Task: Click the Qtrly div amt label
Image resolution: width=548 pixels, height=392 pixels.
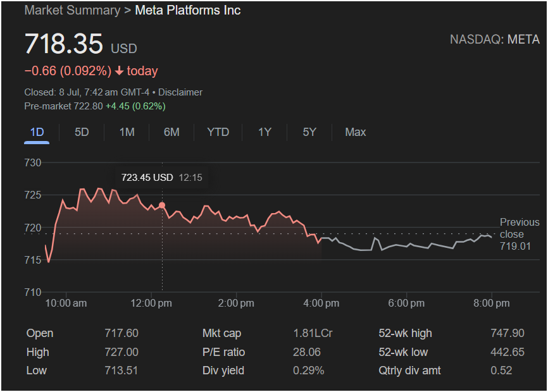Action: pyautogui.click(x=409, y=371)
